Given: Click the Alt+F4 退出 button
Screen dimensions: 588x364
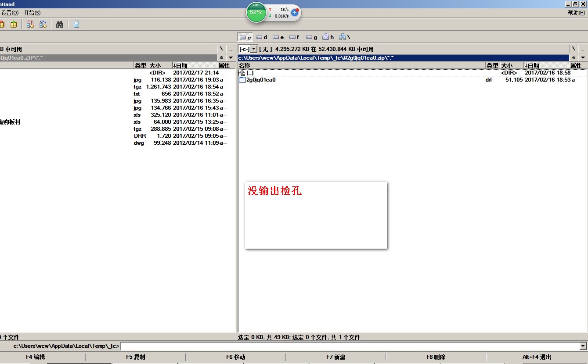Looking at the screenshot, I should [x=537, y=357].
